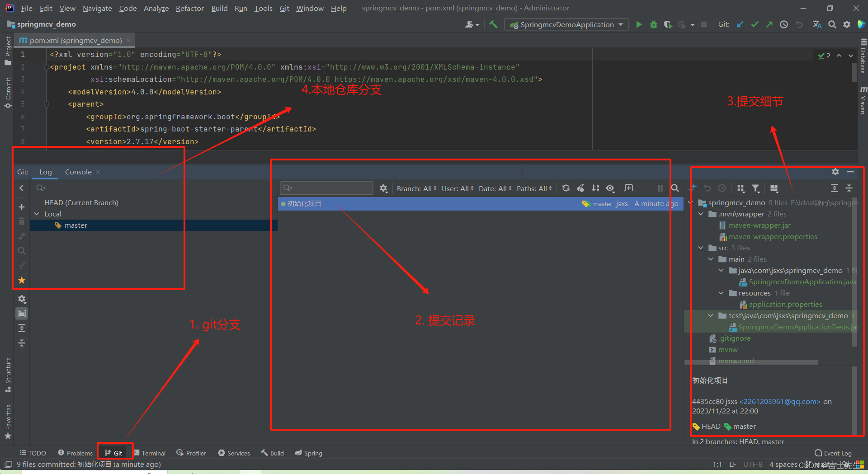Open Git log options gear next to search

tap(383, 188)
